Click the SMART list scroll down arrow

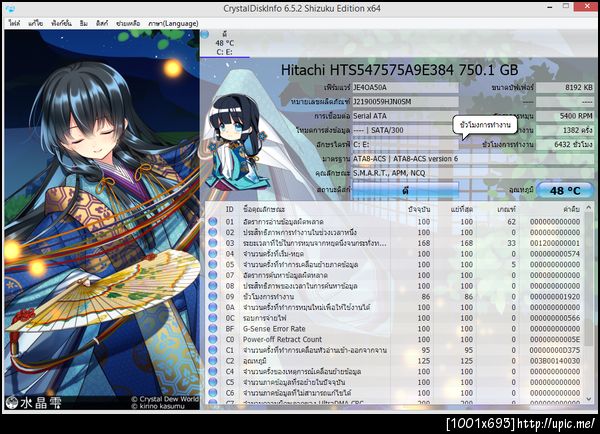[589, 399]
